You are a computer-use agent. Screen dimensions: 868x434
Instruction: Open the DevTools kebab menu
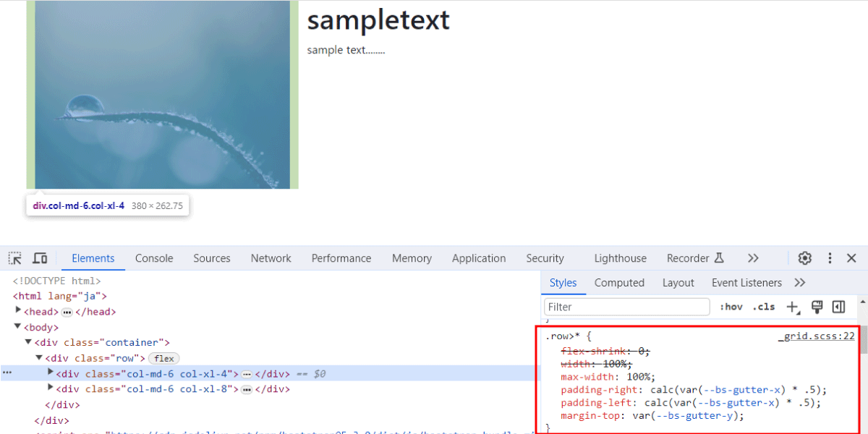click(x=830, y=258)
